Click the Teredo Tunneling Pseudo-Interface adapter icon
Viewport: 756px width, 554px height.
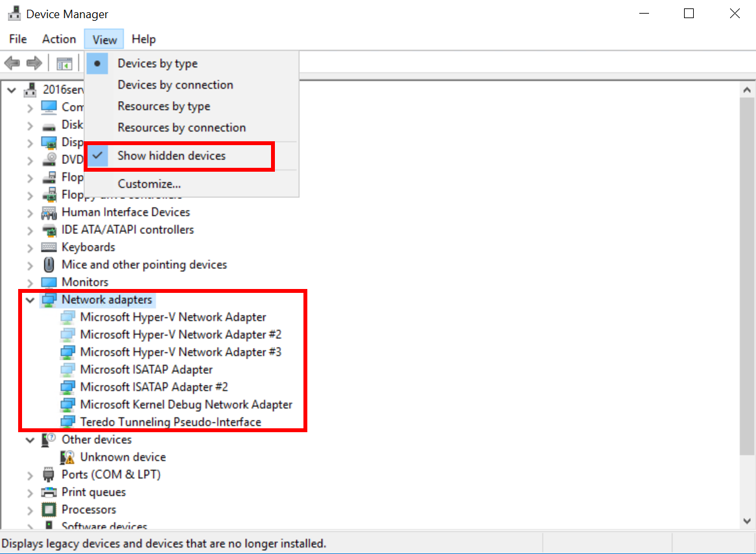click(67, 422)
